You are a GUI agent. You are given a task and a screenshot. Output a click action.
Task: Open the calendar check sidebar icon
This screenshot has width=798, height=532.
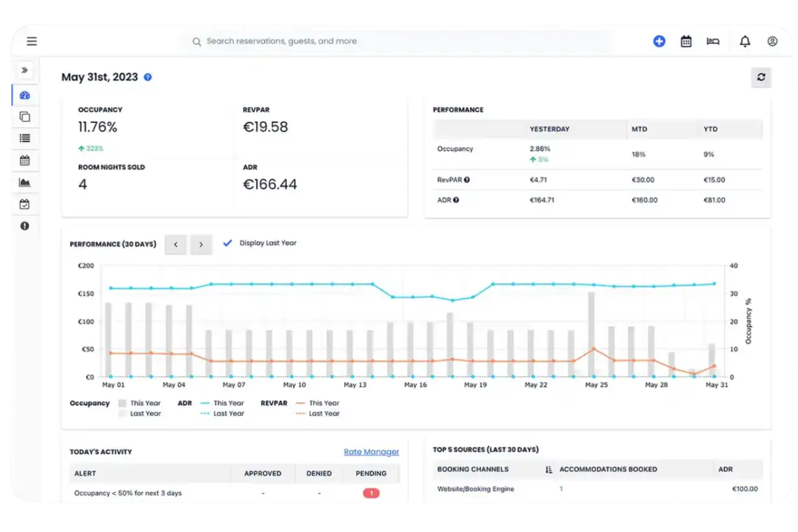[x=25, y=204]
